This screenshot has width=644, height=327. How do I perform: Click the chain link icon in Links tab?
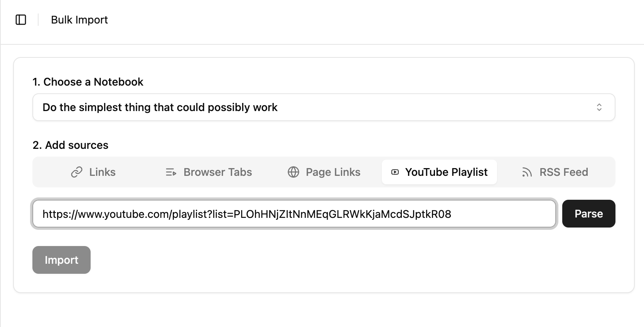pyautogui.click(x=77, y=172)
